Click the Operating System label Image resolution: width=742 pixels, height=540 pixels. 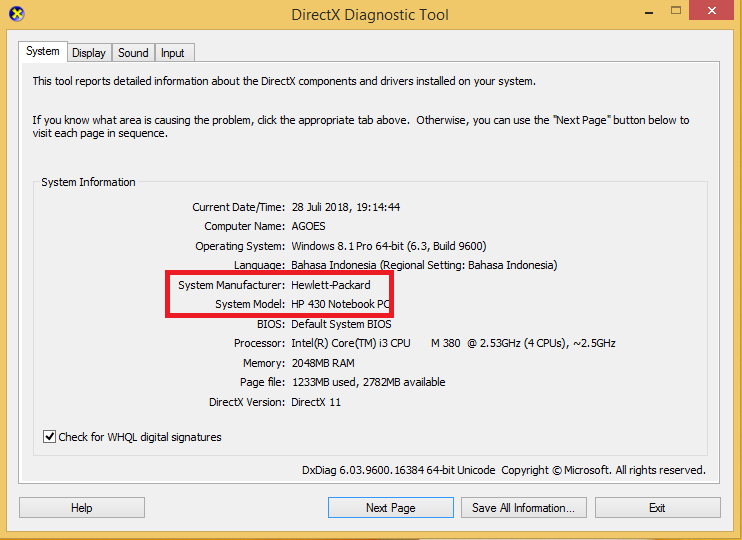click(x=240, y=246)
